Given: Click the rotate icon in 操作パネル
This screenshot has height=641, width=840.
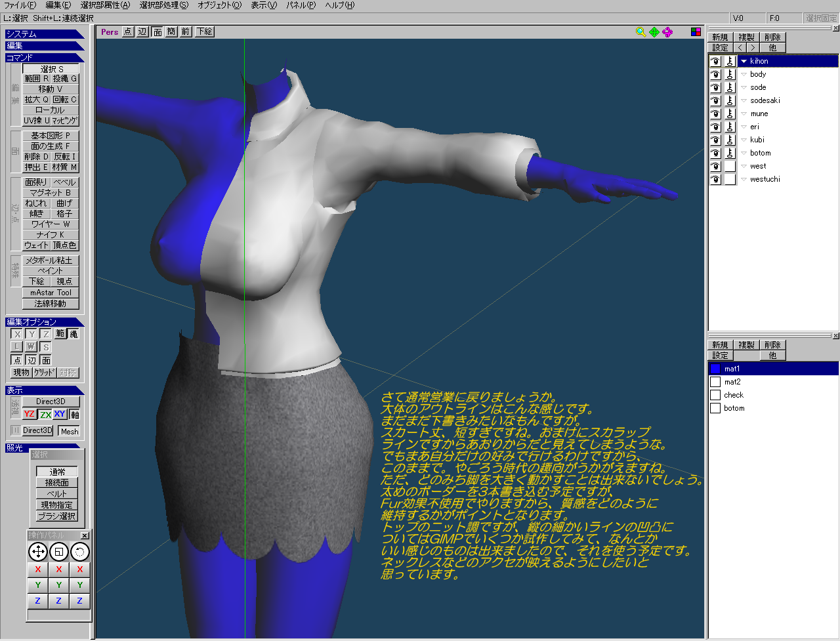Looking at the screenshot, I should click(x=80, y=552).
